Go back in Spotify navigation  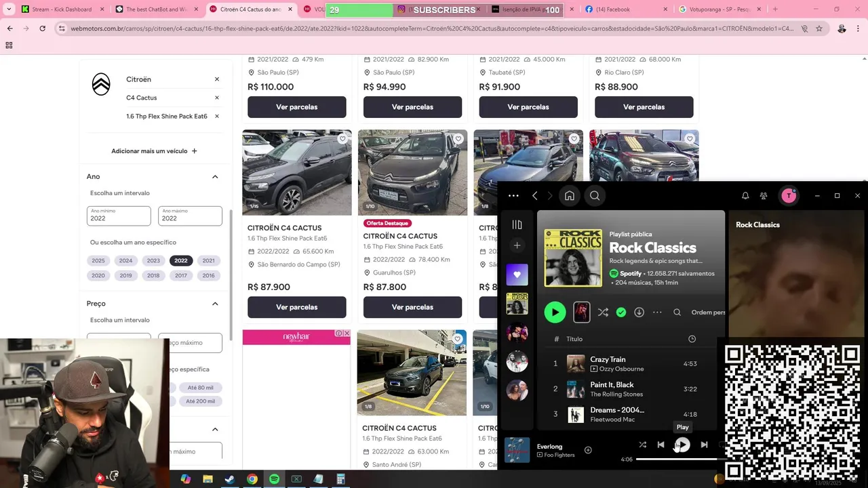535,196
